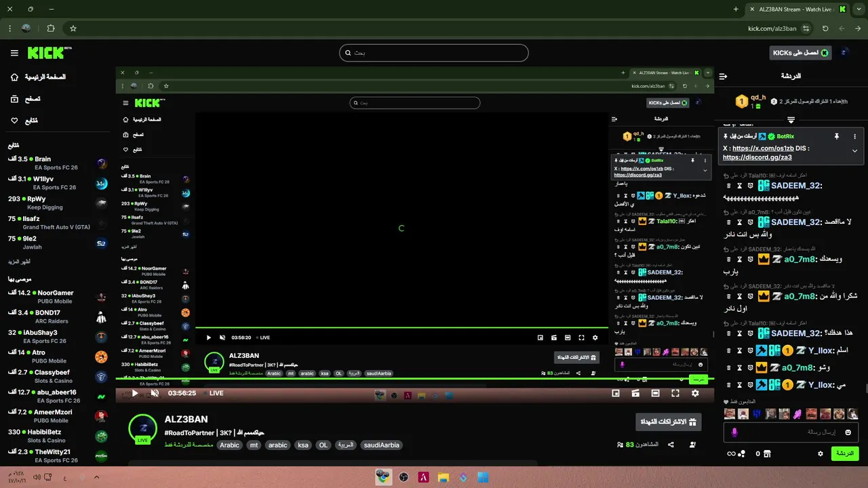Open the large https://discord.gg/za3 link
The width and height of the screenshot is (868, 488).
click(x=757, y=157)
